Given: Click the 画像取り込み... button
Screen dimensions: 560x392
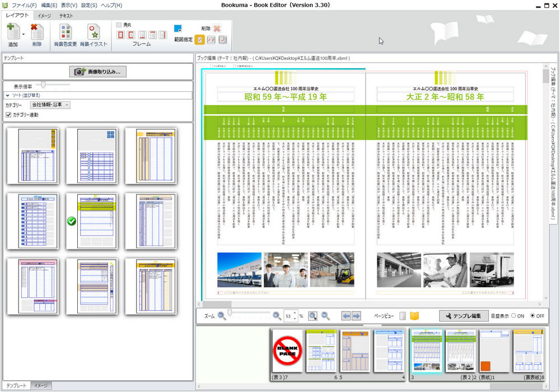Looking at the screenshot, I should click(x=97, y=72).
